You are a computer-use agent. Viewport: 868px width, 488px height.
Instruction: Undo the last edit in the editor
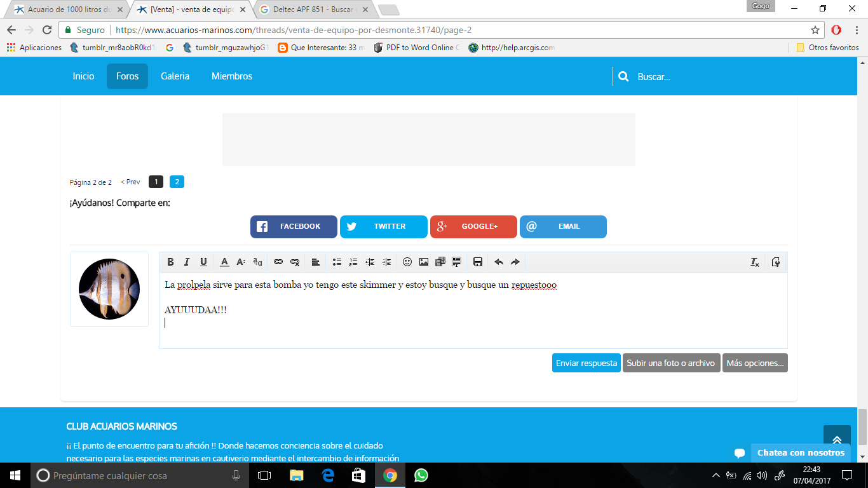click(x=499, y=262)
